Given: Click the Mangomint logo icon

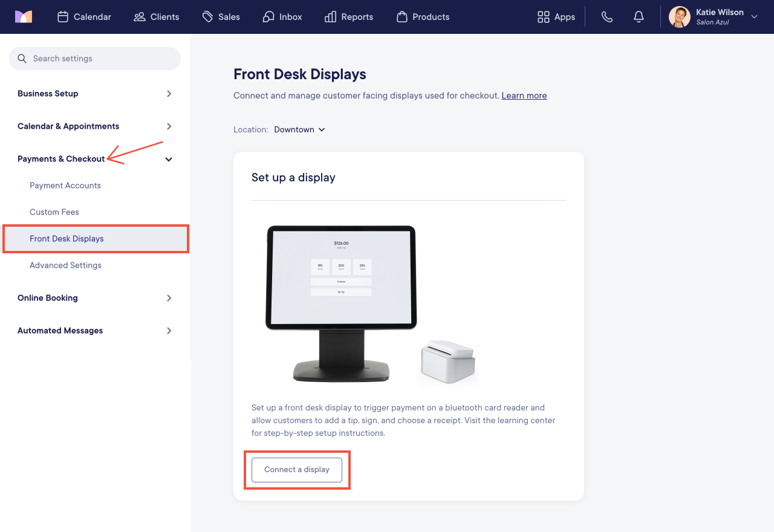Looking at the screenshot, I should [24, 17].
